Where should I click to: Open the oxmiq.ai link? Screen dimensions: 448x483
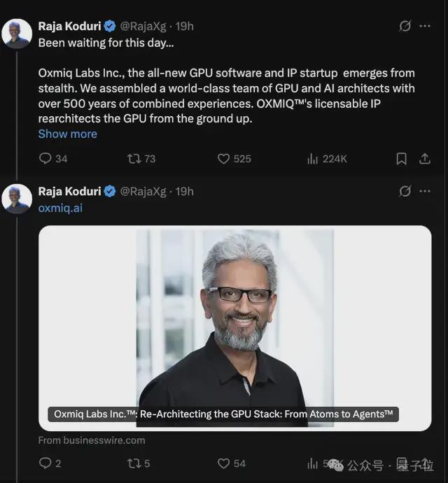point(60,208)
